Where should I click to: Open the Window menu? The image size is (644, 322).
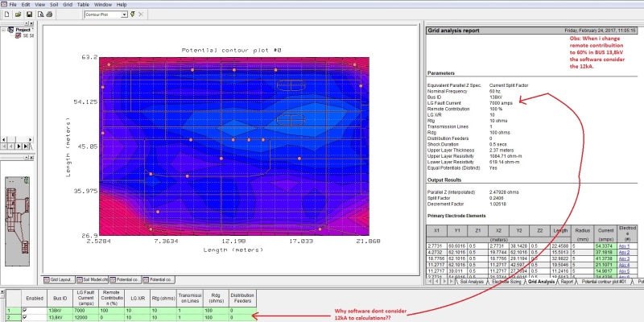pyautogui.click(x=103, y=5)
